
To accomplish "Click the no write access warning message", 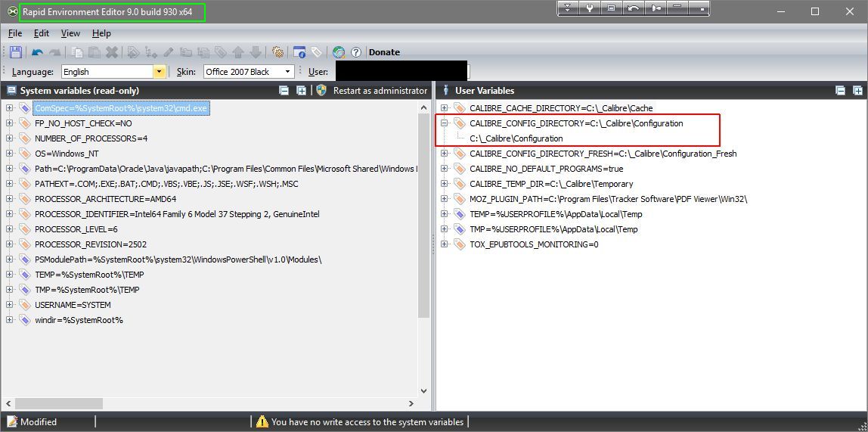I will (360, 422).
